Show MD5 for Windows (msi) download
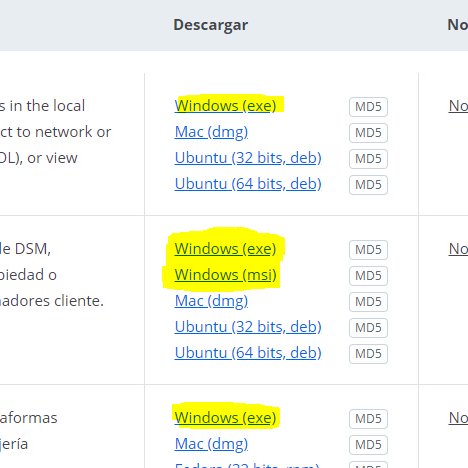 (x=368, y=276)
